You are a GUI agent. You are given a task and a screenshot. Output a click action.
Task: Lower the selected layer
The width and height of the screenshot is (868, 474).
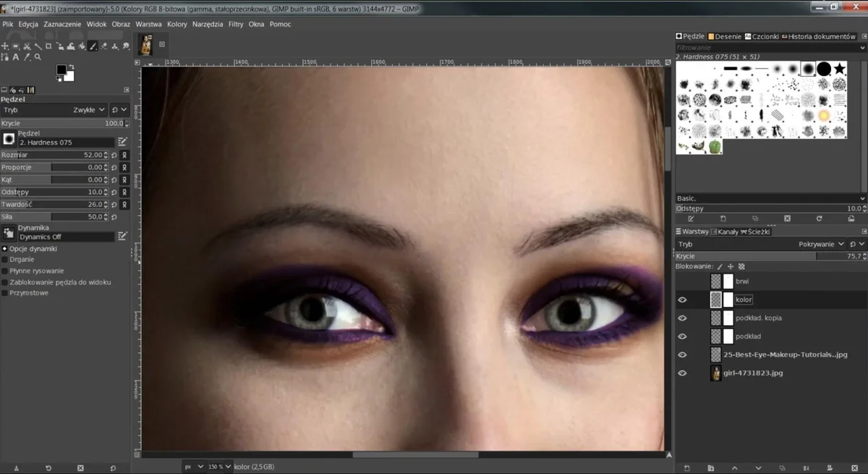point(758,468)
